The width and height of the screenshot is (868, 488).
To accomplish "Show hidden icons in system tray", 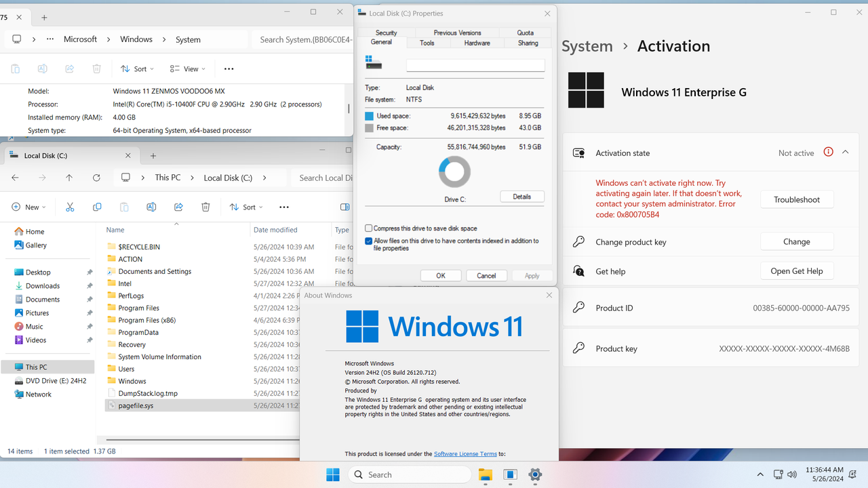I will click(x=760, y=474).
